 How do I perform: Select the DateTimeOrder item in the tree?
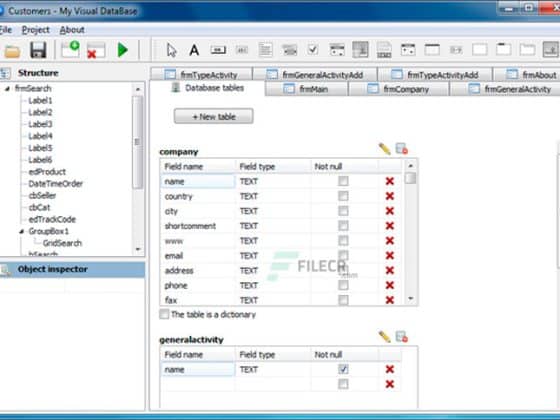click(x=55, y=184)
